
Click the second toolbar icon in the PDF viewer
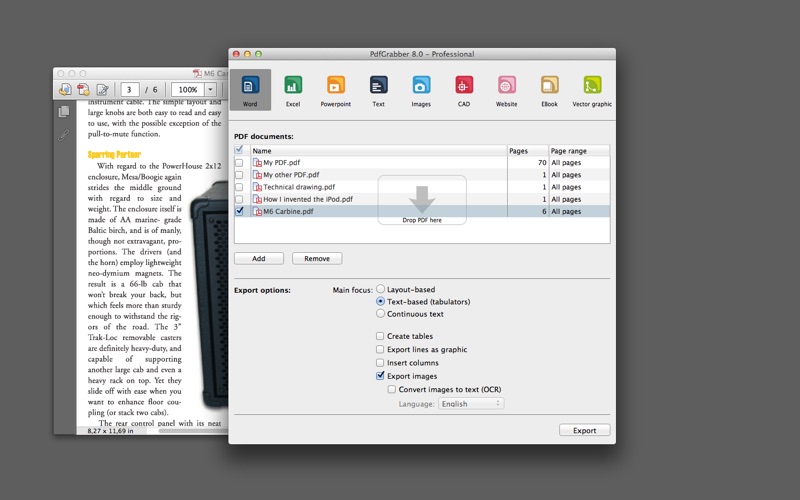pyautogui.click(x=83, y=90)
